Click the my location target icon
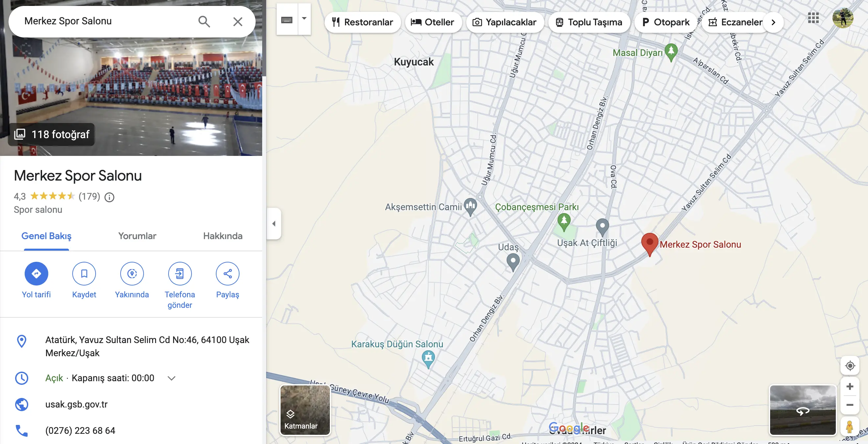Screen dimensions: 868x444 pos(850,366)
